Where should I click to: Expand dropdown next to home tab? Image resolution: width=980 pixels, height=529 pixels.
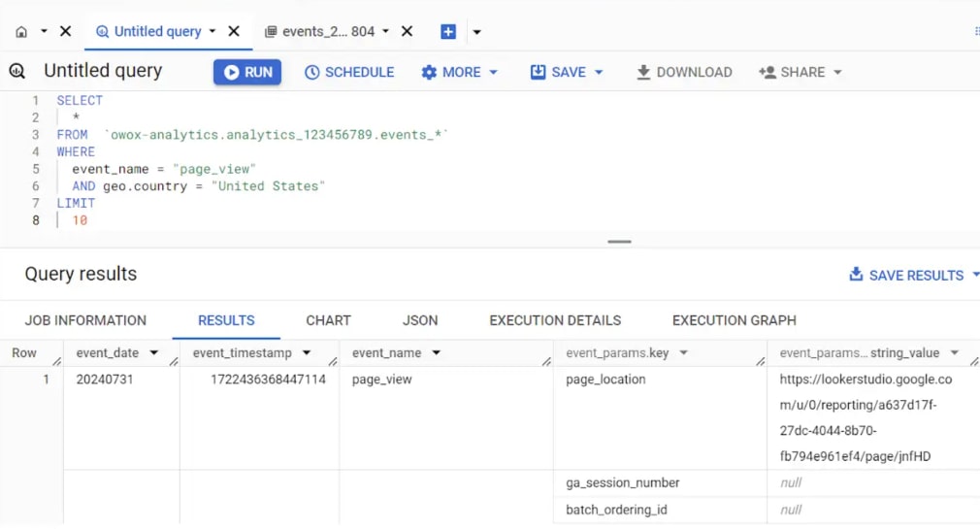(44, 31)
